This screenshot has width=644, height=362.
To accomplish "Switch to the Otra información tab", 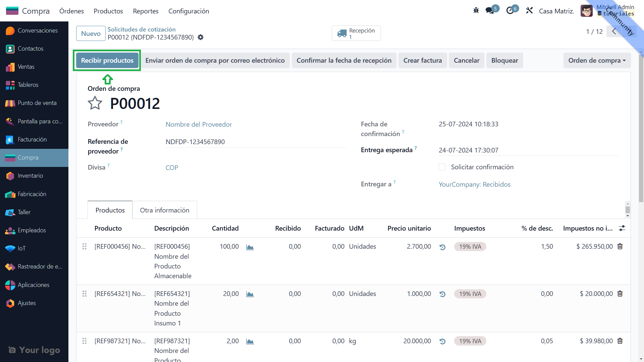I will 164,210.
